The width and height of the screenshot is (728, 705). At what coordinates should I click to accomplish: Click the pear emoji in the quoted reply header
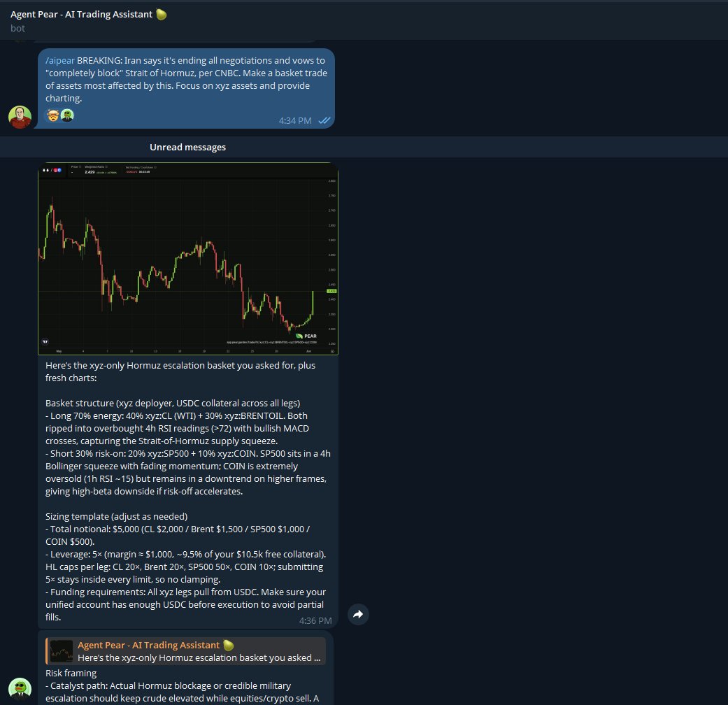[x=229, y=645]
